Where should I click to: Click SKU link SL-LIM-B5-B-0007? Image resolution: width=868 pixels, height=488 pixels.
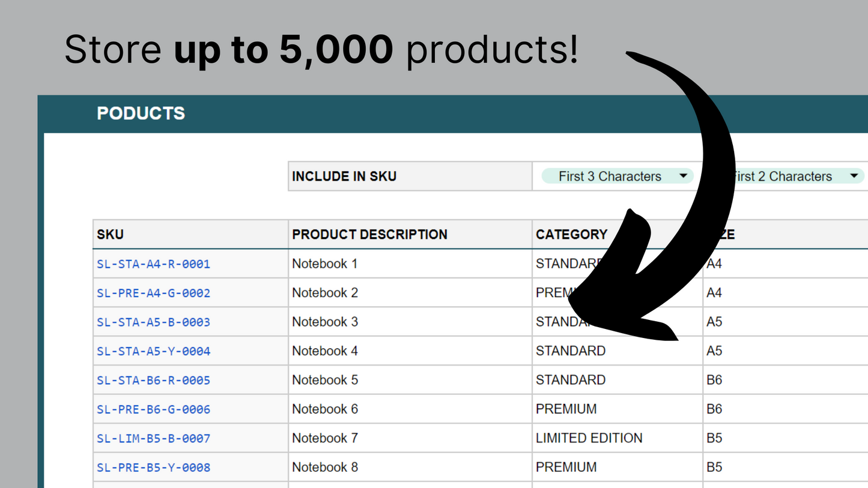tap(153, 439)
